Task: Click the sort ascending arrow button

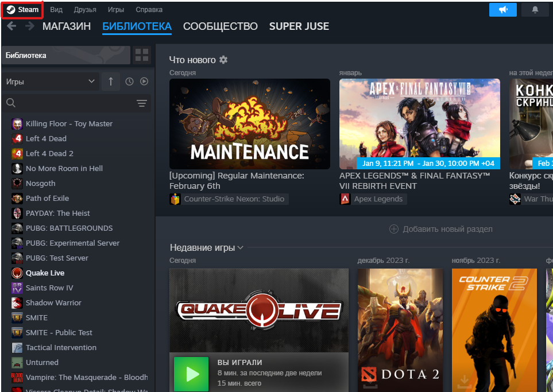Action: pyautogui.click(x=111, y=81)
